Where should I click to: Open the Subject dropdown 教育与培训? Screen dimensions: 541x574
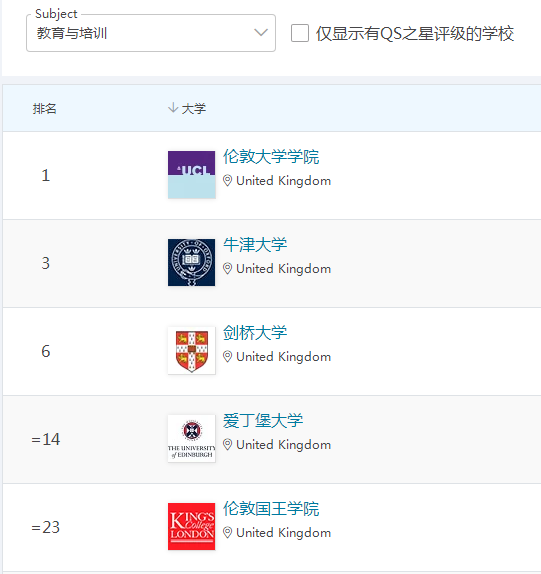151,33
